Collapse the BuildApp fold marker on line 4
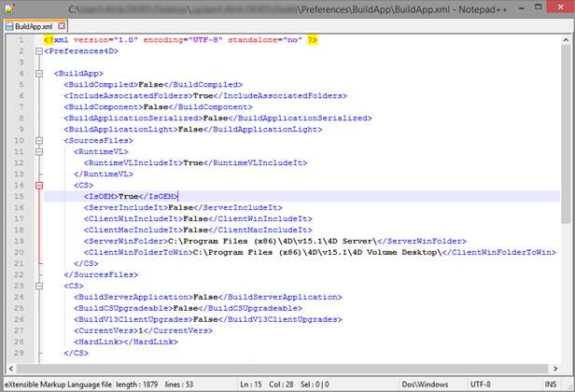 tap(38, 73)
